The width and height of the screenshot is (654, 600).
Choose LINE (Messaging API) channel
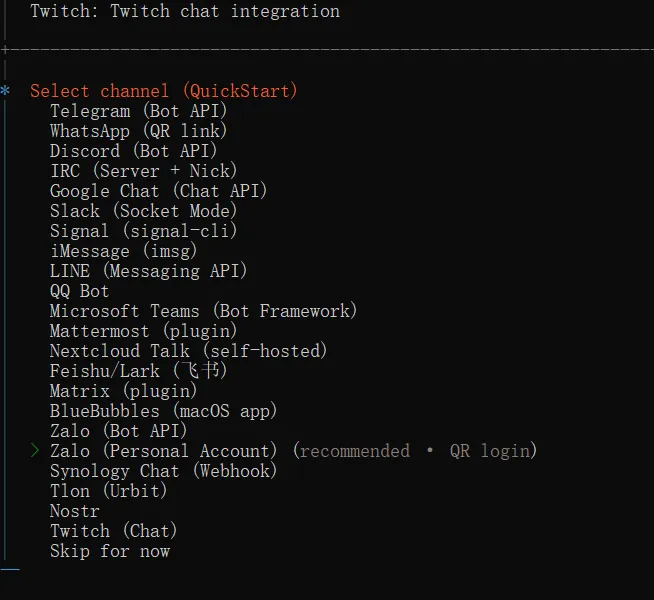tap(148, 271)
